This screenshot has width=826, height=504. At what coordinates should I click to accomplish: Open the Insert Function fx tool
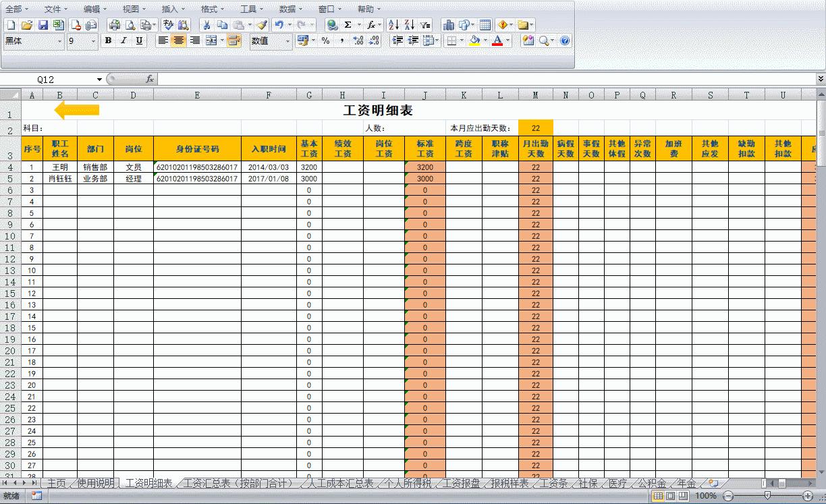tap(370, 24)
